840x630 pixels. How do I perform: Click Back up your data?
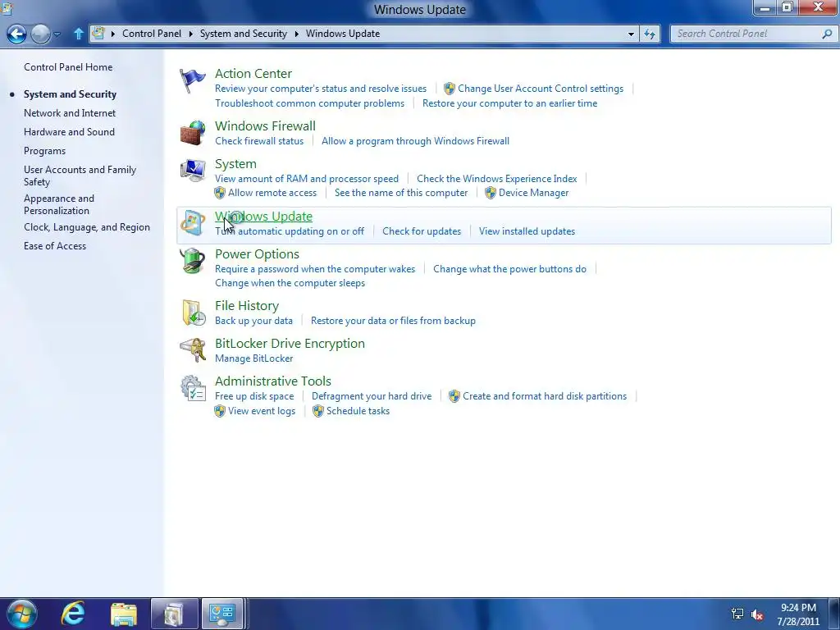click(254, 321)
